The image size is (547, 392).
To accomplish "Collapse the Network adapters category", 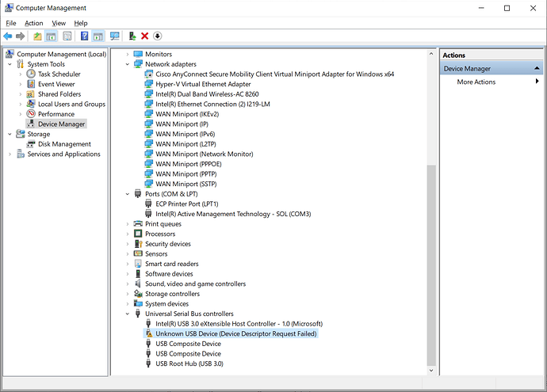I will [128, 64].
